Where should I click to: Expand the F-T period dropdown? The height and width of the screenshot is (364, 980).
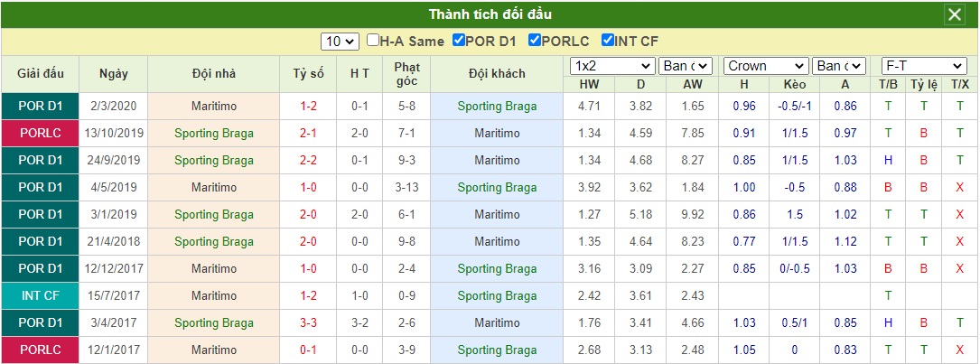[x=924, y=66]
